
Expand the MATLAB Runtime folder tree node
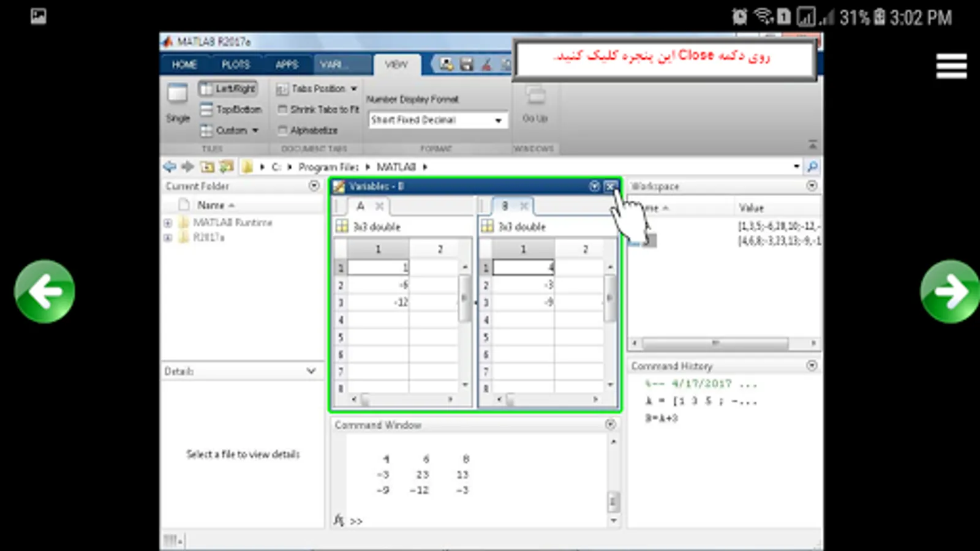click(168, 223)
